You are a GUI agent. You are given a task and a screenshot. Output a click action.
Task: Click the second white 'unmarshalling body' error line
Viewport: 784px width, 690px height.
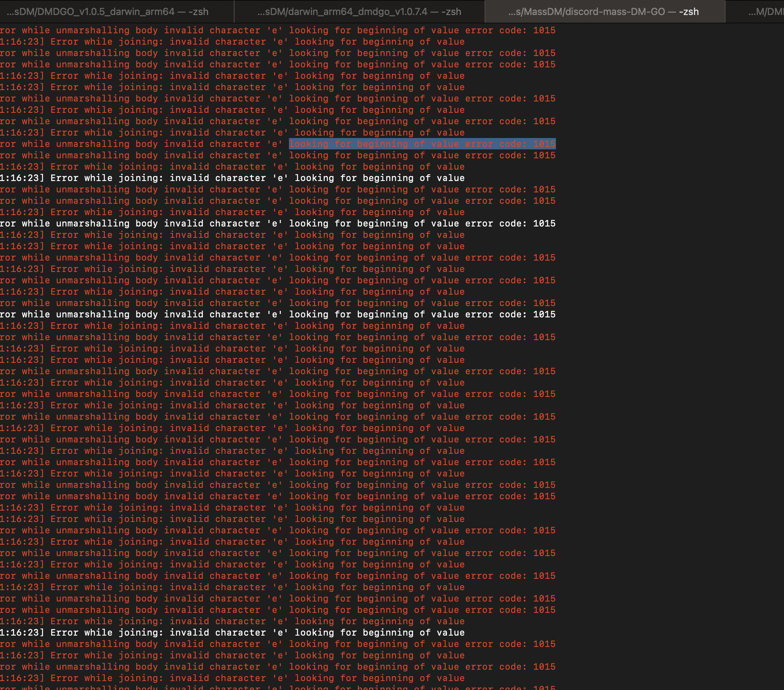coord(278,315)
